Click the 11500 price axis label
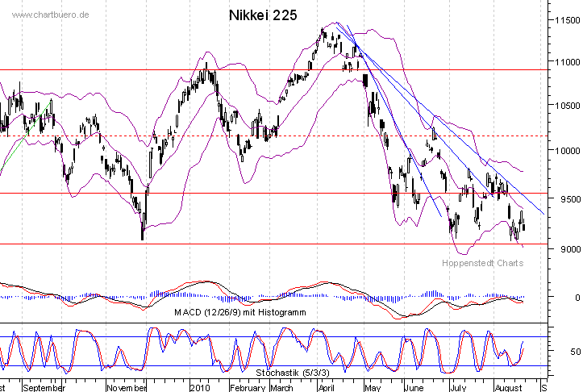Image resolution: width=583 pixels, height=392 pixels. click(x=568, y=20)
